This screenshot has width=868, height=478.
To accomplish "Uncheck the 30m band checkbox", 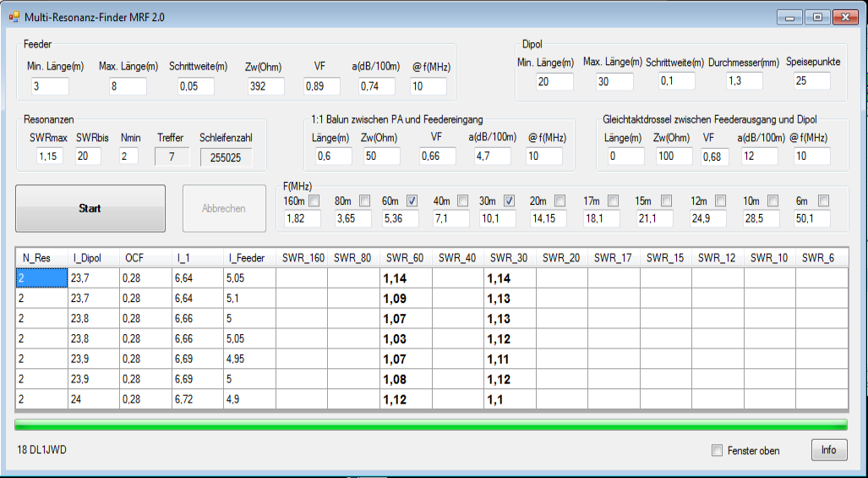I will [x=510, y=201].
